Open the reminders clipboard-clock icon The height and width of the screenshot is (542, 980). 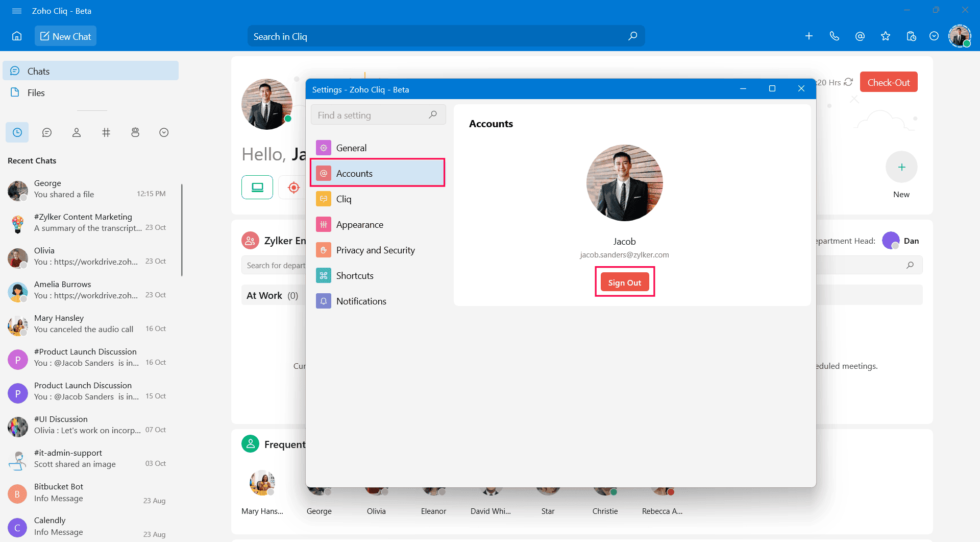[911, 36]
